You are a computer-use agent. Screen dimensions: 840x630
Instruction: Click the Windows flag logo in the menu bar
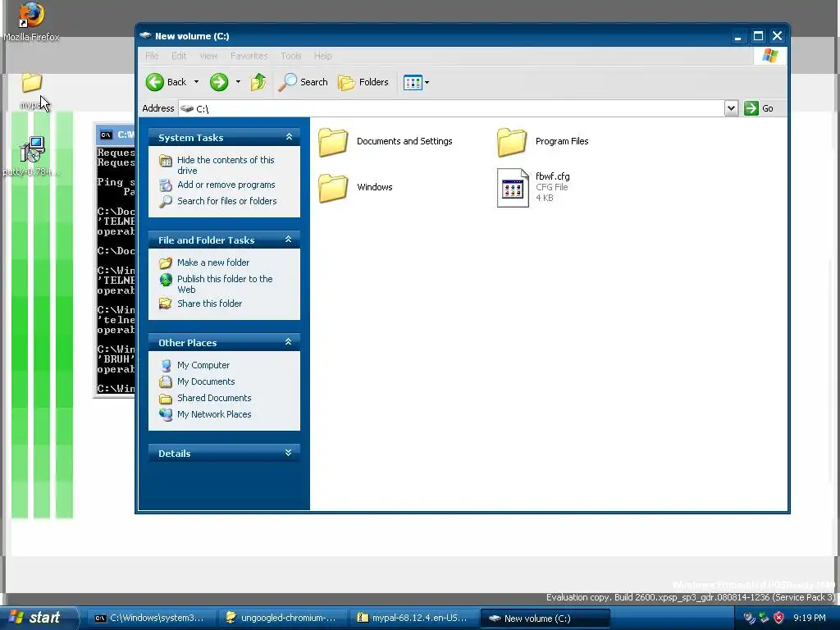point(769,56)
